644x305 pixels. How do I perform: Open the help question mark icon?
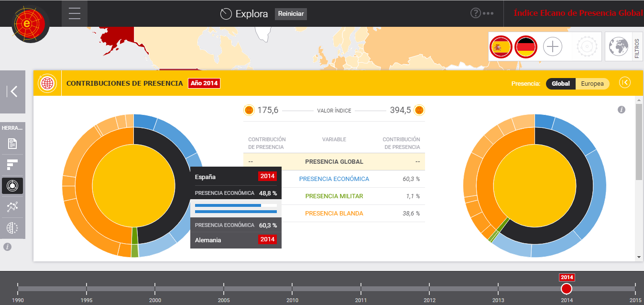[x=475, y=13]
